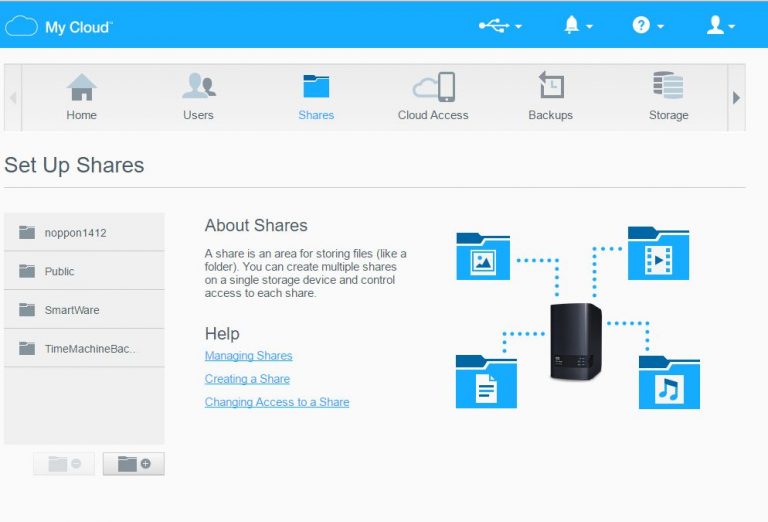This screenshot has width=768, height=522.
Task: Open the Managing Shares help link
Action: click(x=248, y=356)
